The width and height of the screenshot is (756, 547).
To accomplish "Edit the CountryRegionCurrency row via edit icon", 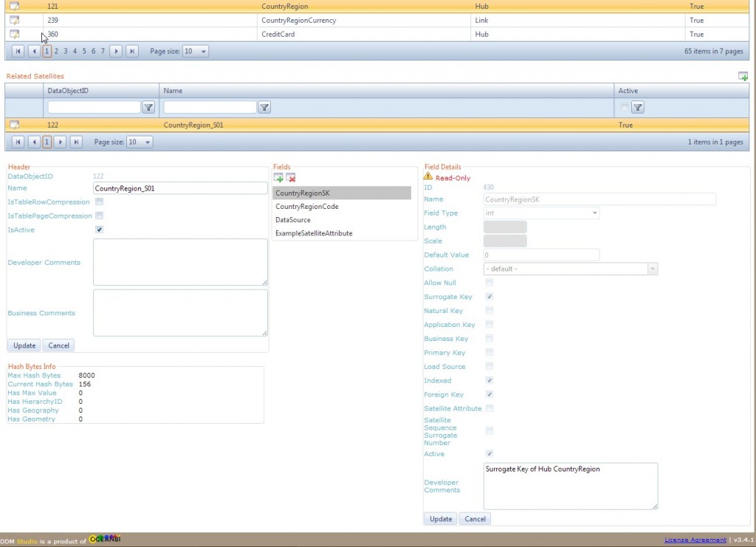I will coord(15,20).
